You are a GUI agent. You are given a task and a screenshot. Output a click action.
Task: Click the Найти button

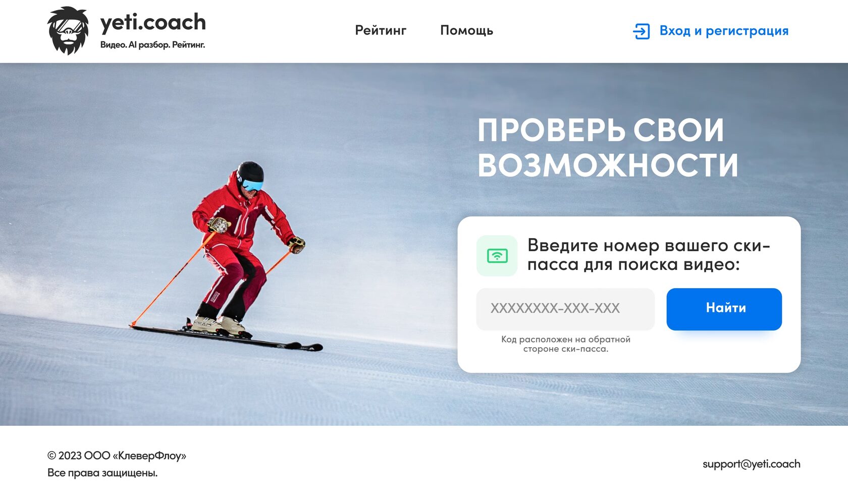click(x=724, y=309)
